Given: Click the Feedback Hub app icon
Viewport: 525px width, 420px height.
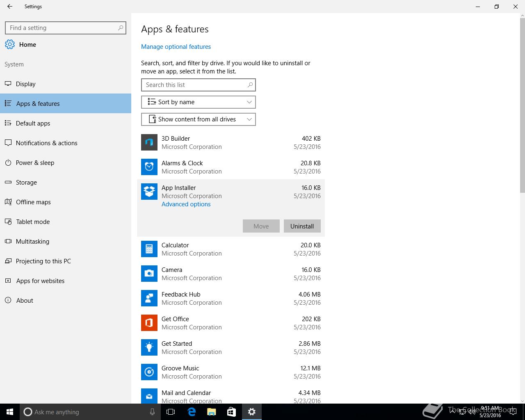Looking at the screenshot, I should pyautogui.click(x=149, y=298).
